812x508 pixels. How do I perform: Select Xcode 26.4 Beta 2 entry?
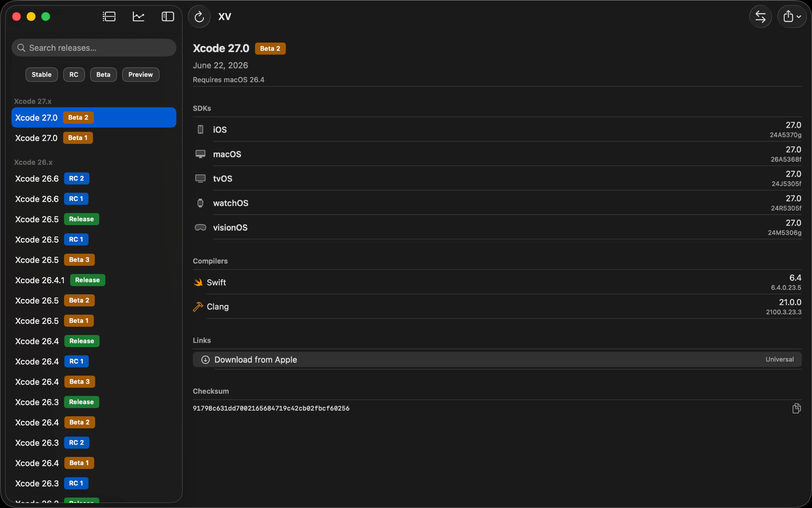(x=94, y=422)
